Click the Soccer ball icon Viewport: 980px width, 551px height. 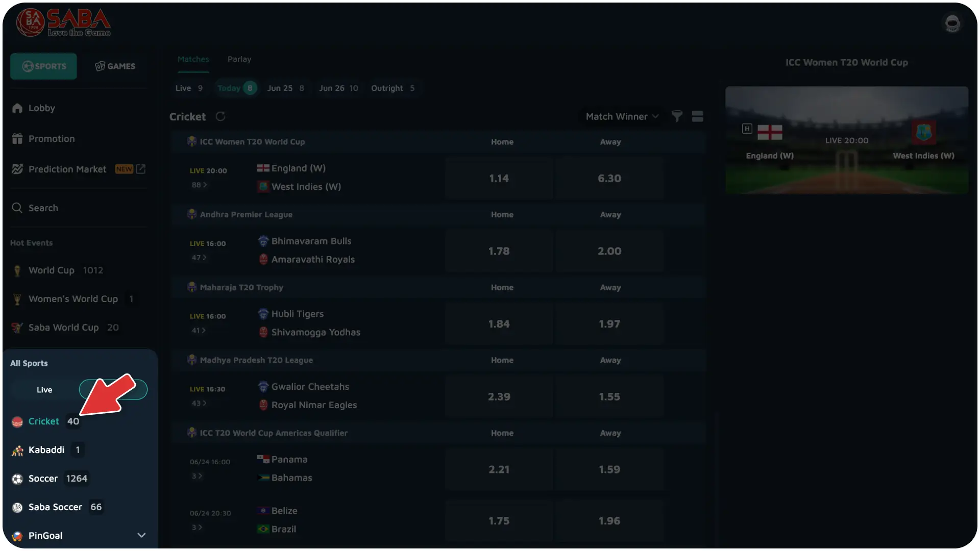click(x=17, y=479)
